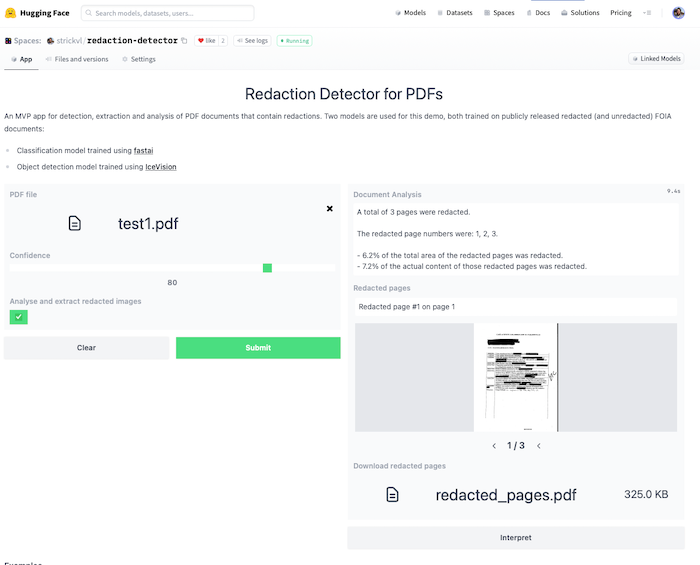Open the fastai link
The image size is (700, 565).
[143, 150]
